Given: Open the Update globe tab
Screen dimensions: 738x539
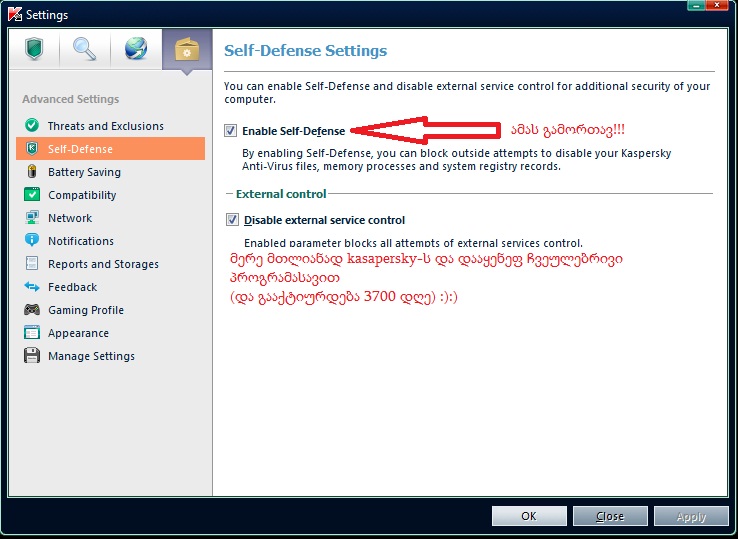Looking at the screenshot, I should pyautogui.click(x=136, y=49).
